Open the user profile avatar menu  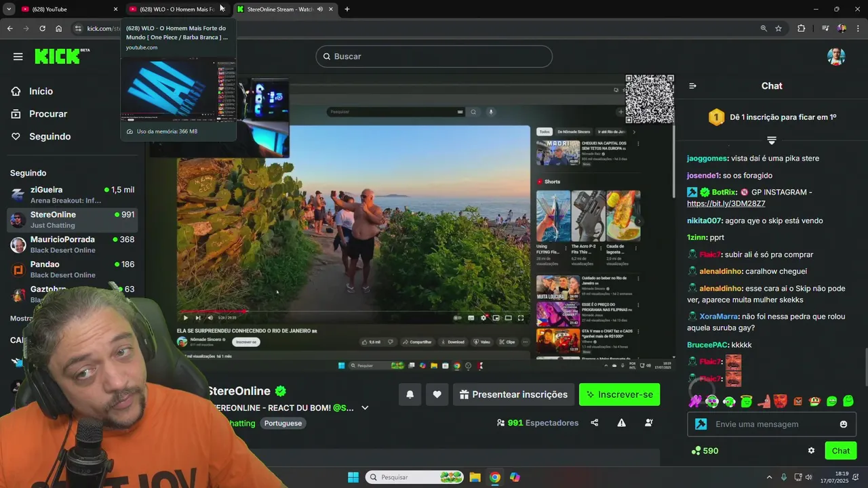click(836, 56)
